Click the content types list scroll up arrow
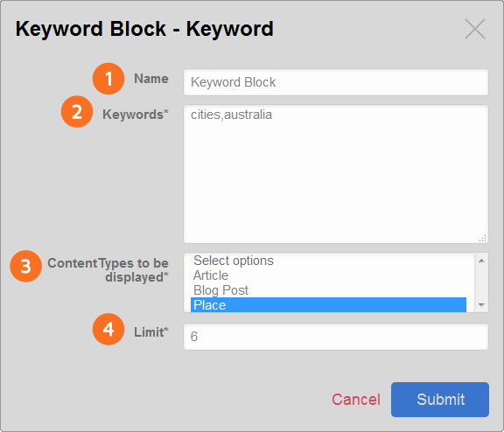The image size is (504, 432). (x=481, y=261)
